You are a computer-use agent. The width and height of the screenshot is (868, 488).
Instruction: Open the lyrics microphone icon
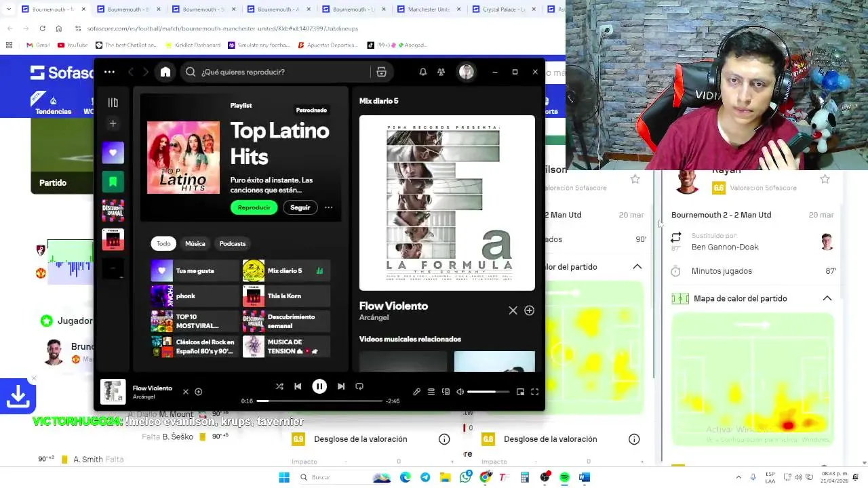[x=416, y=392]
